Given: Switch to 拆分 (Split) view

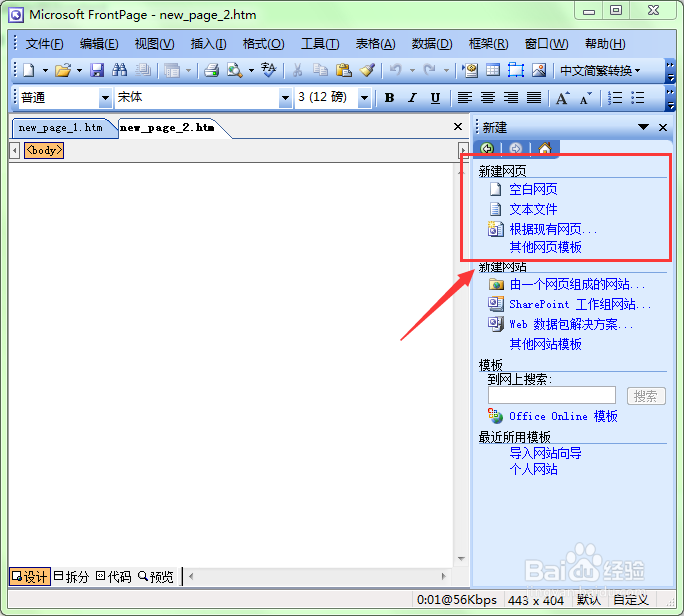Looking at the screenshot, I should coord(71,577).
